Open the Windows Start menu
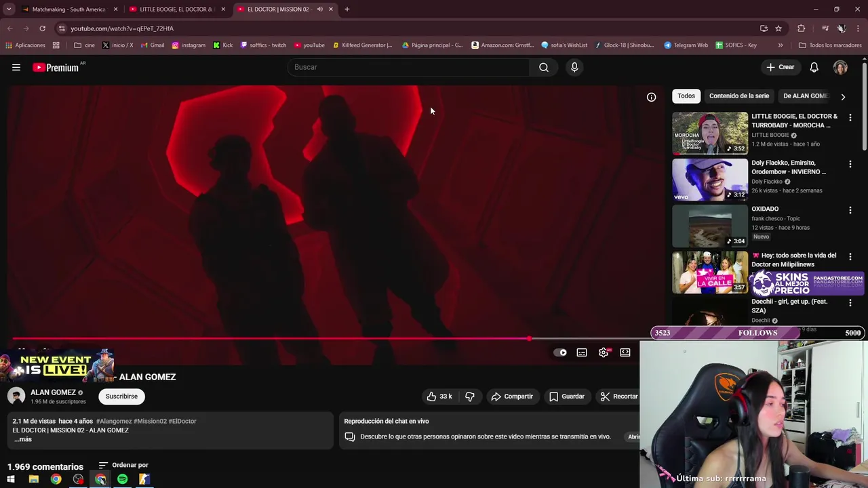 coord(10,479)
